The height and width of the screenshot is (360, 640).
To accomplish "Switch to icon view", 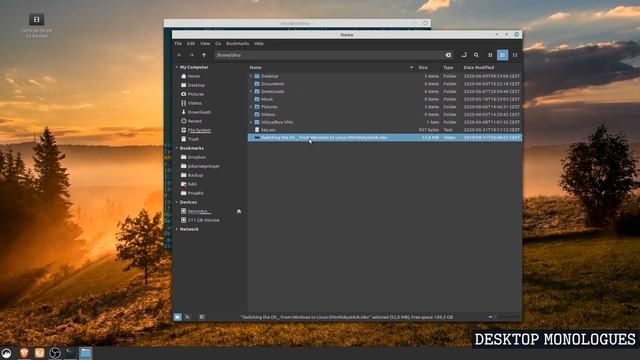I will [490, 55].
